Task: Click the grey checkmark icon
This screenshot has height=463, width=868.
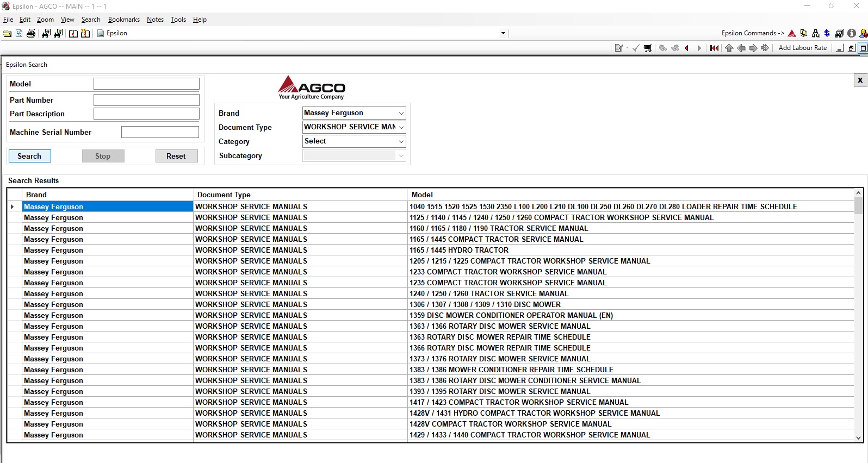Action: [636, 48]
